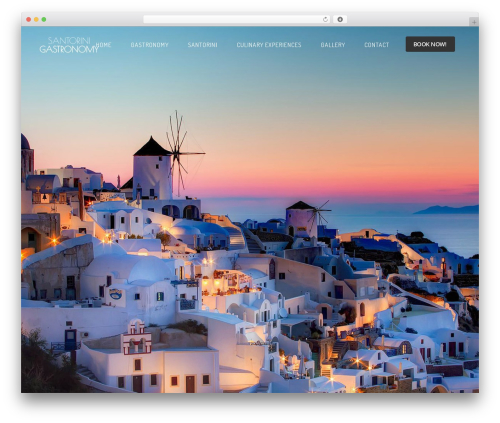Go to the Santorini page
The width and height of the screenshot is (500, 423).
pyautogui.click(x=202, y=45)
